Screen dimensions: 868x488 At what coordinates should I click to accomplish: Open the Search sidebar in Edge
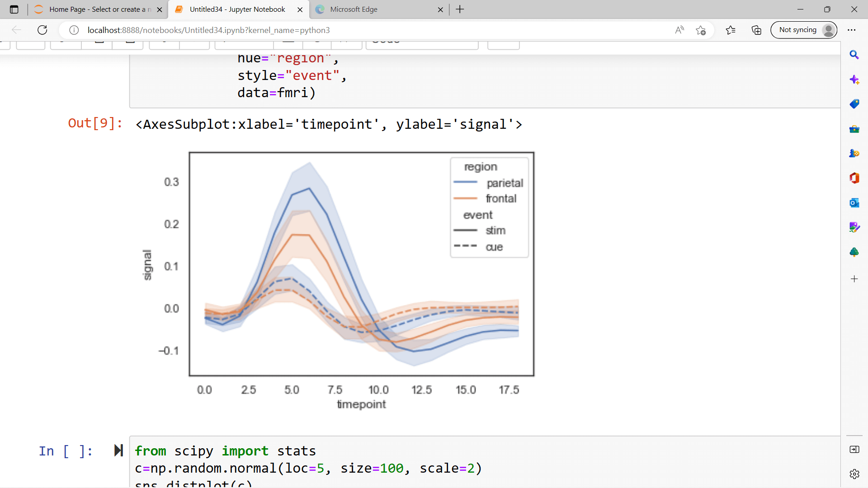pyautogui.click(x=854, y=55)
